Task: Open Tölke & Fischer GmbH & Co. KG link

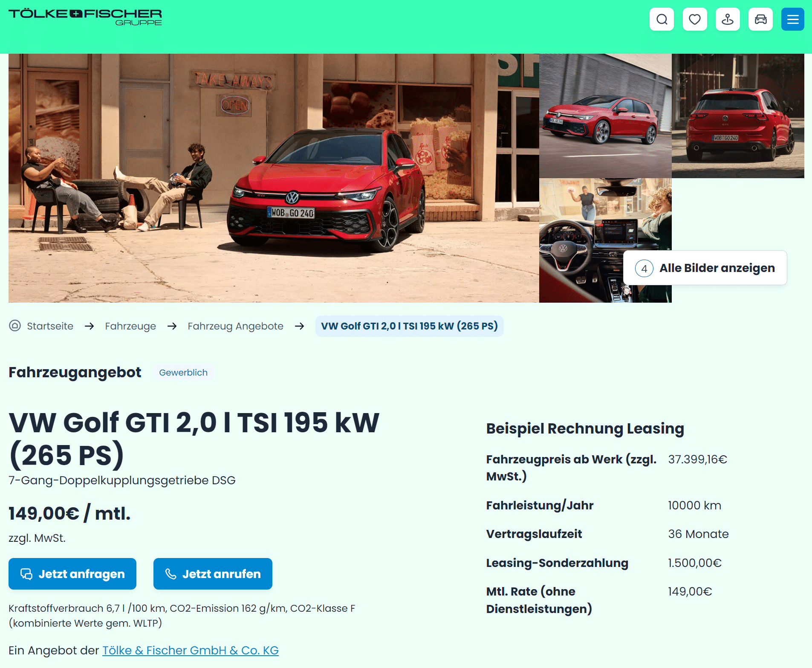Action: (x=190, y=650)
